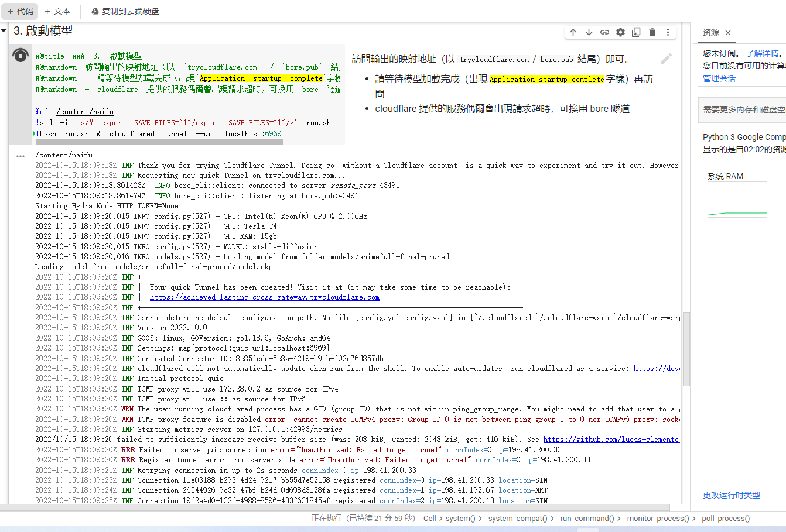Click 更改运行时类型 link
The image size is (786, 532).
732,495
